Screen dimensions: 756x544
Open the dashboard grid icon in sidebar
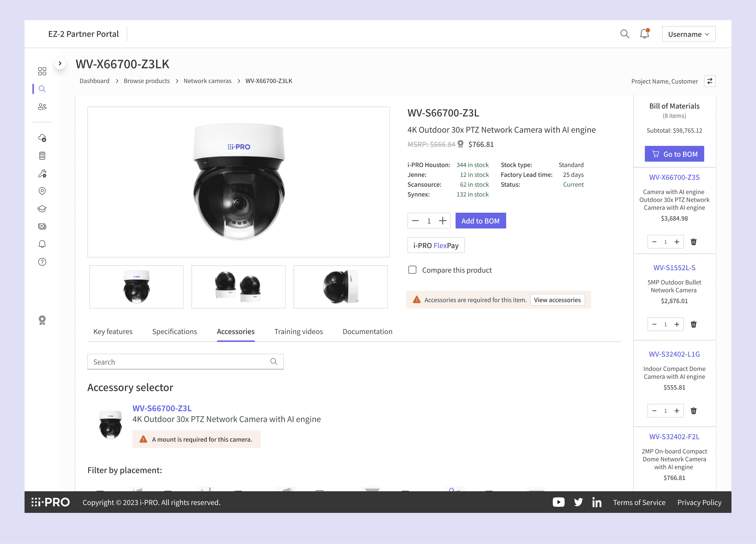(x=42, y=71)
